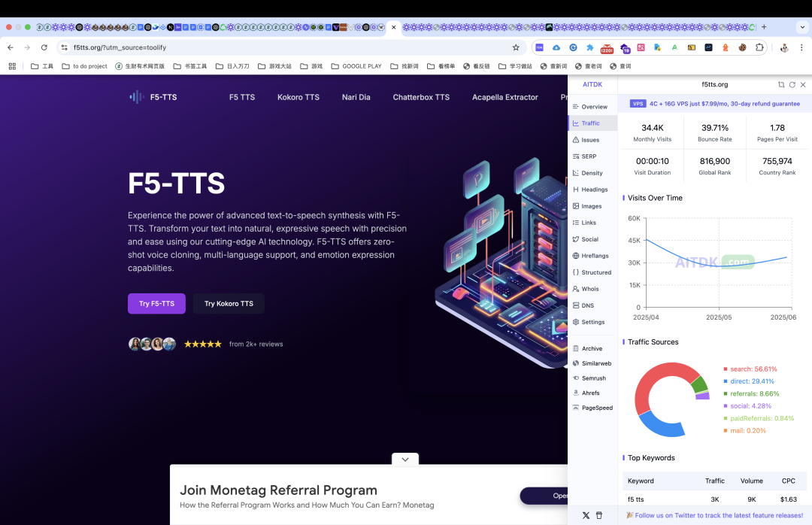Open the Chrome extensions puzzle menu
The height and width of the screenshot is (525, 812).
click(759, 47)
